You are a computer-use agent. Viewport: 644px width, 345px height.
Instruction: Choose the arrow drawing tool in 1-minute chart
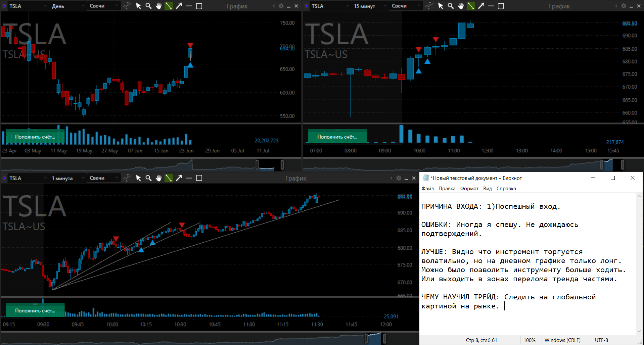tap(179, 178)
